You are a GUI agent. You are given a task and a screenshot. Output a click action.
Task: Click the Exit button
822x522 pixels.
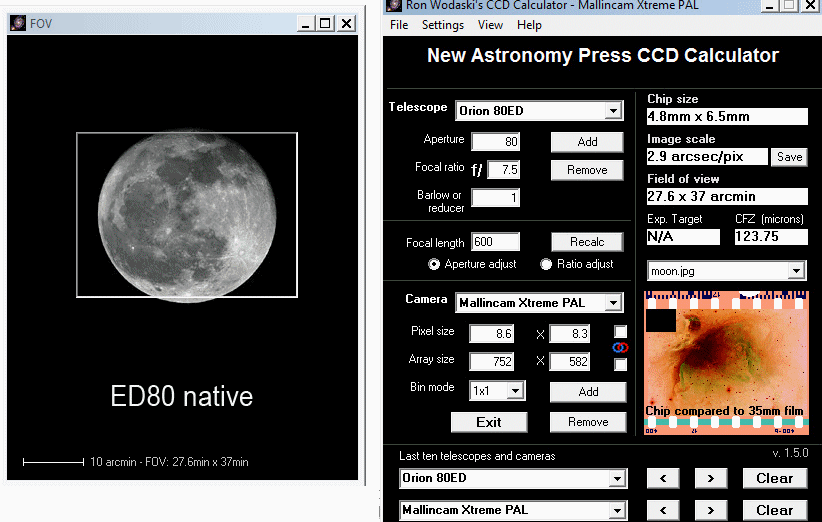pos(489,422)
